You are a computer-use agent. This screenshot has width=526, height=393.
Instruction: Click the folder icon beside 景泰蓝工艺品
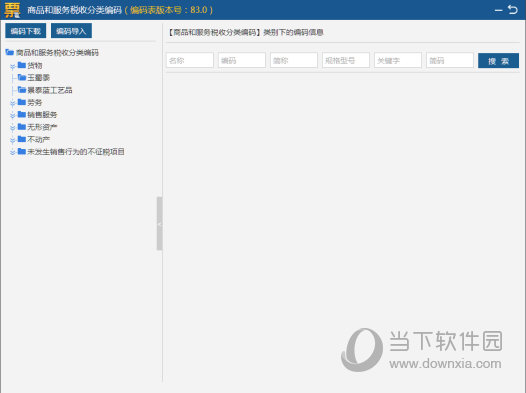[22, 90]
